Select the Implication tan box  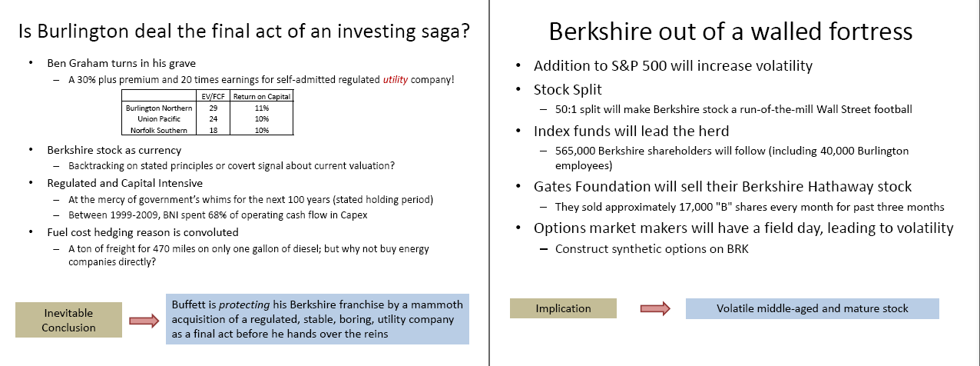[563, 308]
